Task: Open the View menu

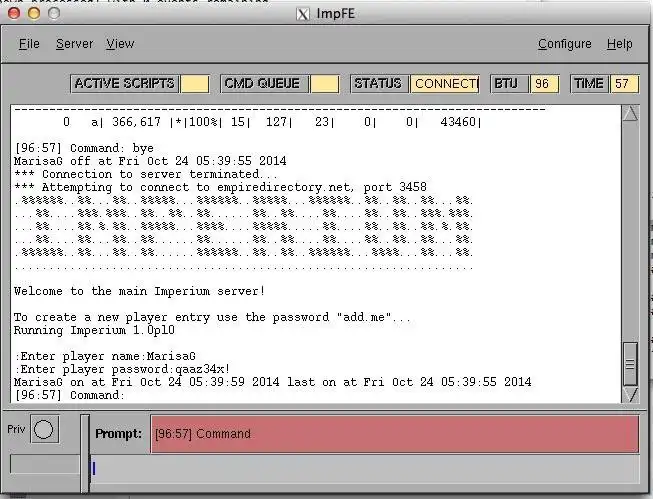Action: pos(120,44)
